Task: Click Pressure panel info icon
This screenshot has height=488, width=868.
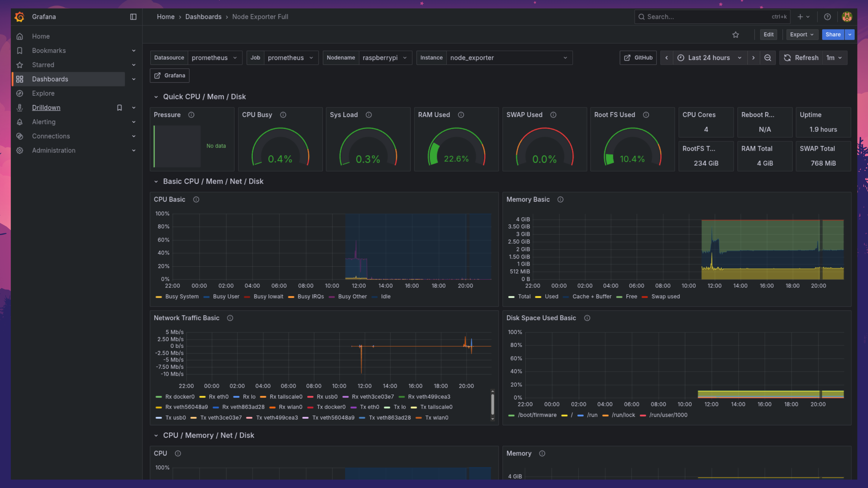Action: [x=191, y=115]
